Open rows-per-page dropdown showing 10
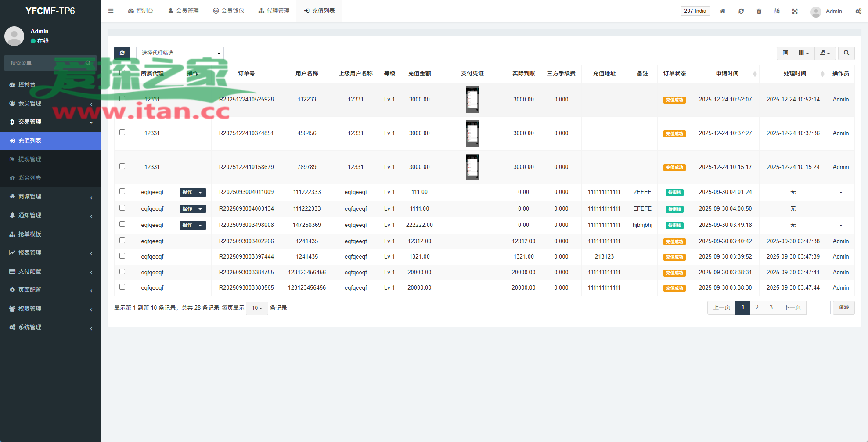 257,308
